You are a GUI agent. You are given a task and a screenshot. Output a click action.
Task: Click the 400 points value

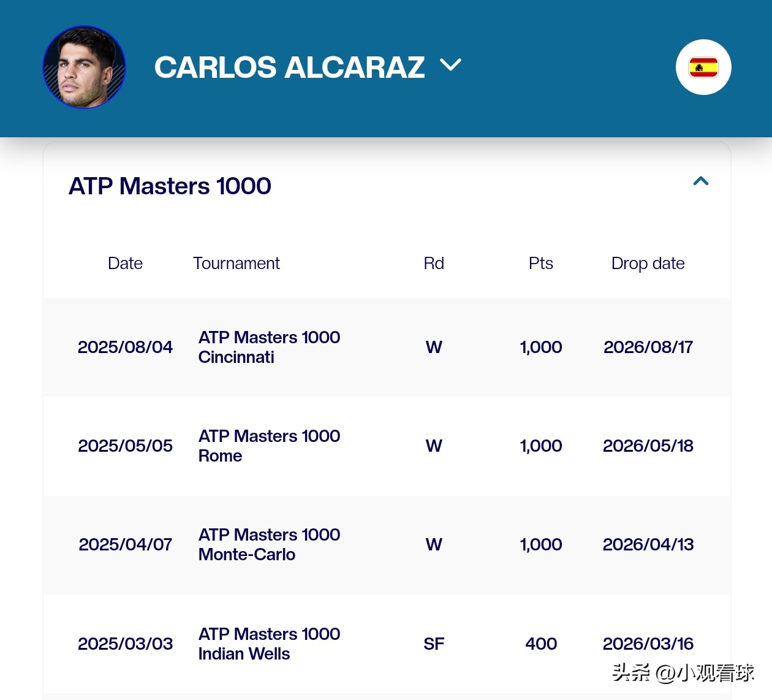[540, 644]
